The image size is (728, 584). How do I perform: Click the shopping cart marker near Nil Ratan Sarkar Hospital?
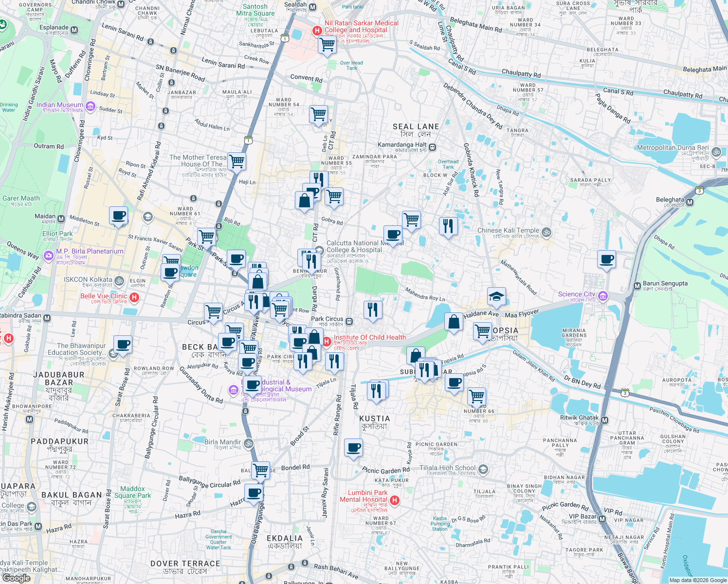tap(327, 45)
